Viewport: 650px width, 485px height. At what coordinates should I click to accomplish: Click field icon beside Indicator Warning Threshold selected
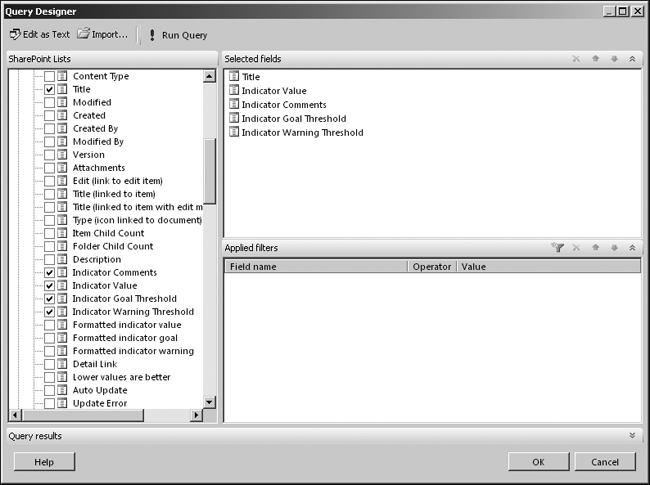pyautogui.click(x=234, y=132)
